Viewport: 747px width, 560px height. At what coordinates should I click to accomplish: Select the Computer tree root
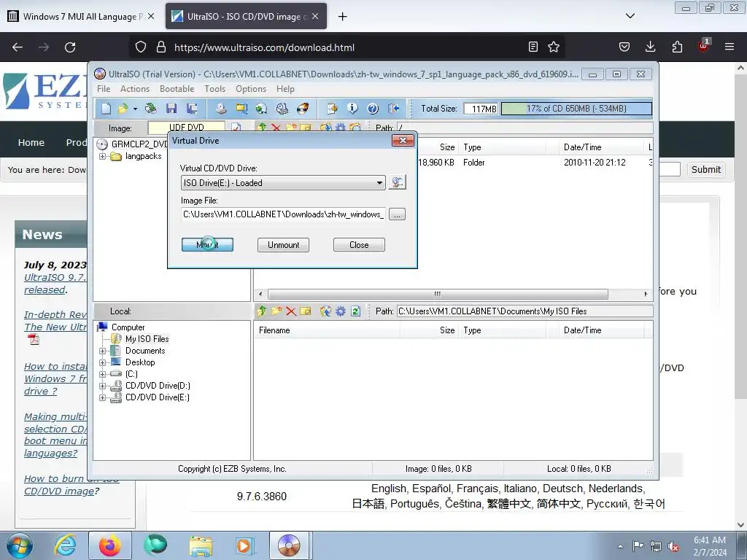[x=128, y=327]
